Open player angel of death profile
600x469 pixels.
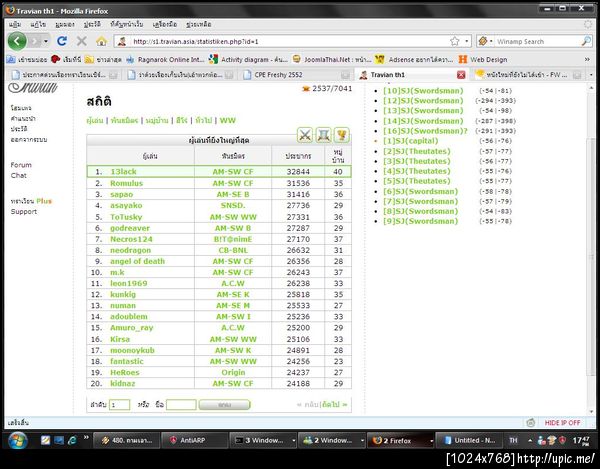pos(137,261)
